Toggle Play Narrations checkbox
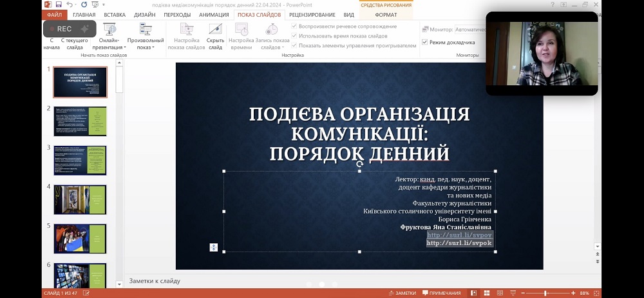The width and height of the screenshot is (644, 298). (294, 26)
